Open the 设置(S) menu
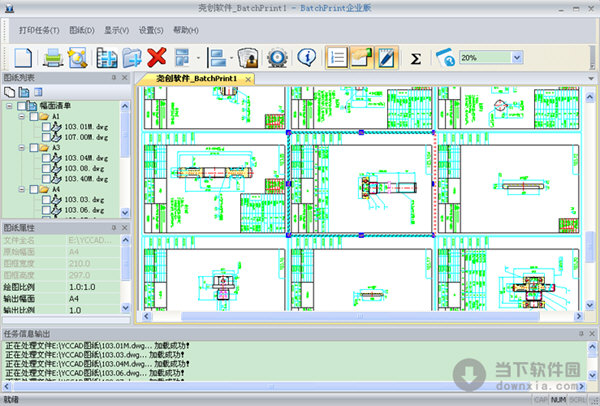This screenshot has width=600, height=406. (x=151, y=30)
